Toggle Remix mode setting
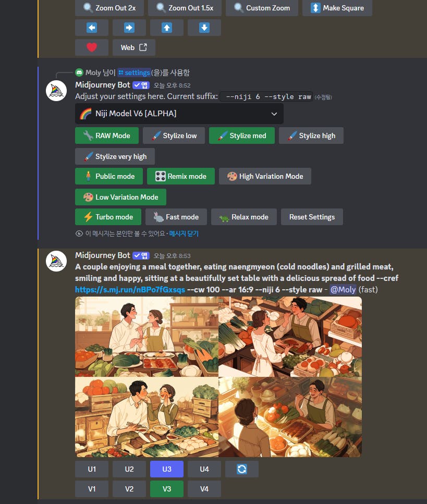The width and height of the screenshot is (427, 504). [x=181, y=176]
